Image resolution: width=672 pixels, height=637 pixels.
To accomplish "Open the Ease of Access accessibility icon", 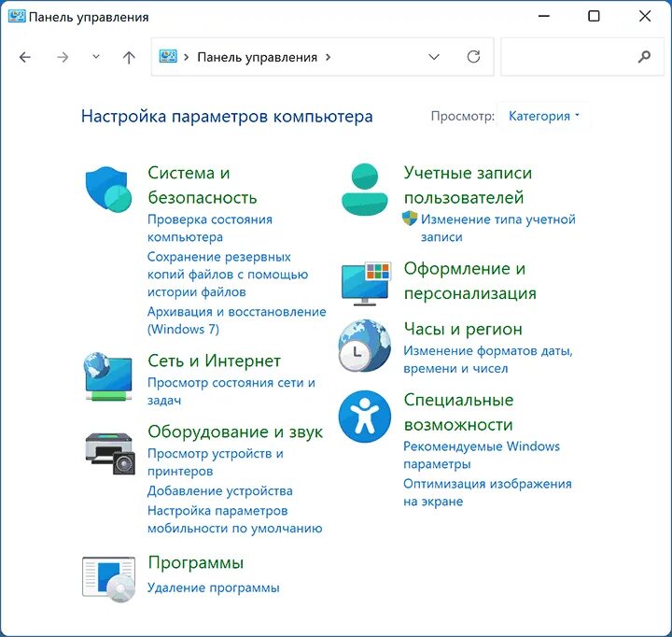I will click(365, 416).
